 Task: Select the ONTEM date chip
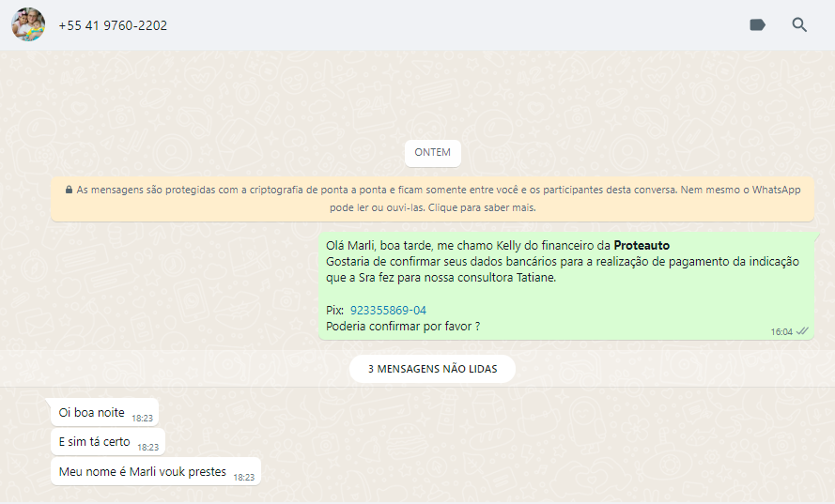(432, 152)
